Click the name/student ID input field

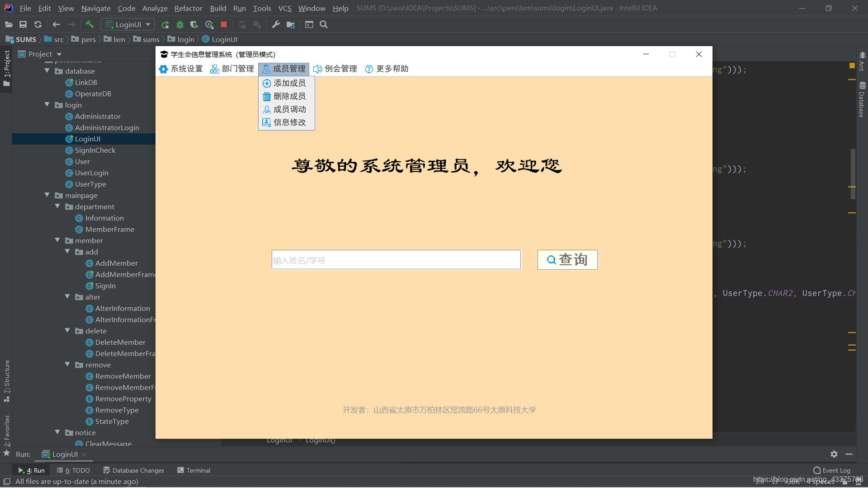point(396,260)
